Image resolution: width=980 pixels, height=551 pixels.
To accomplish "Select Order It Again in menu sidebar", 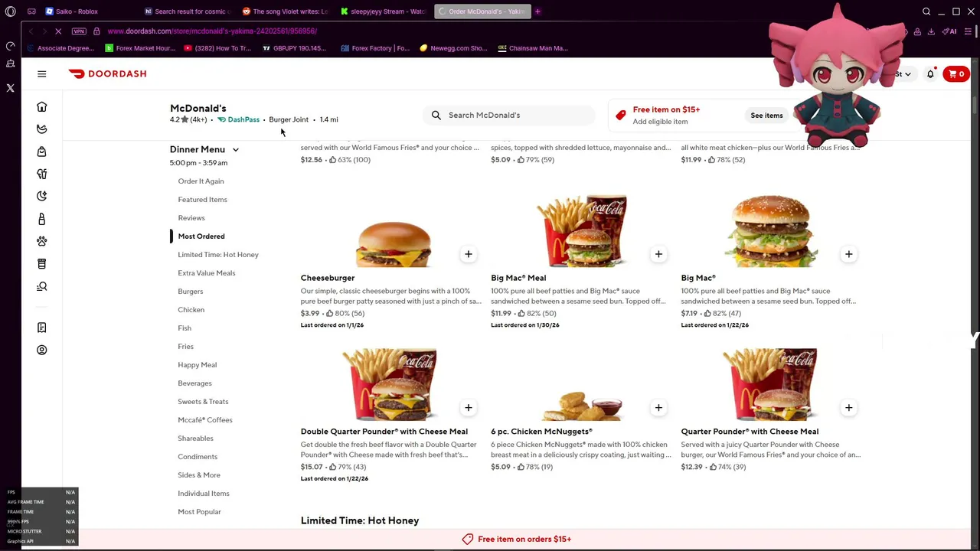I will point(201,181).
